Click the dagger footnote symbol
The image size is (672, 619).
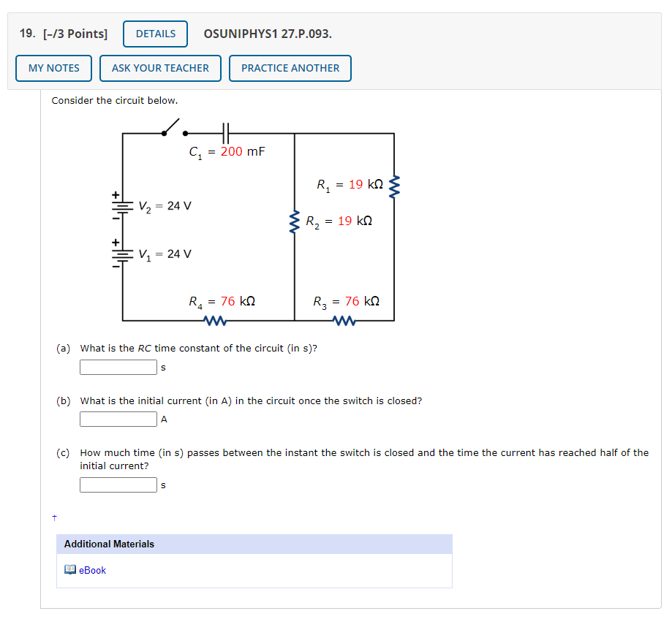click(x=54, y=517)
